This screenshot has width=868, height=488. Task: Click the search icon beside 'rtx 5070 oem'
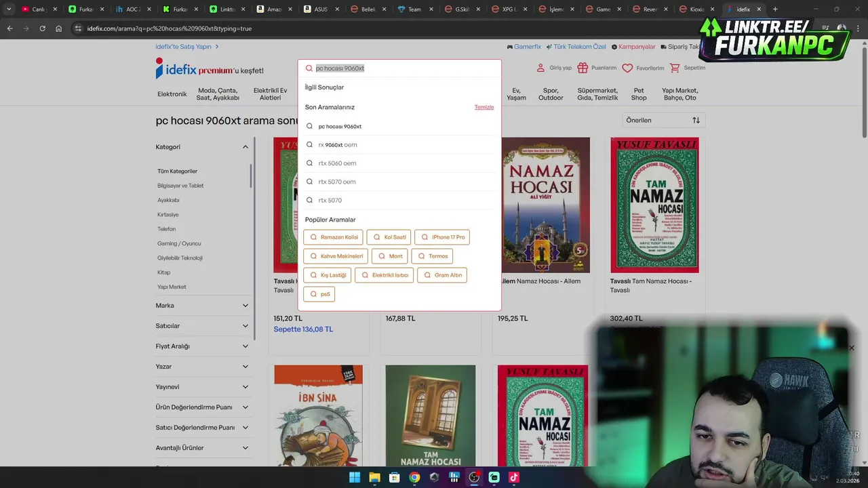coord(310,182)
